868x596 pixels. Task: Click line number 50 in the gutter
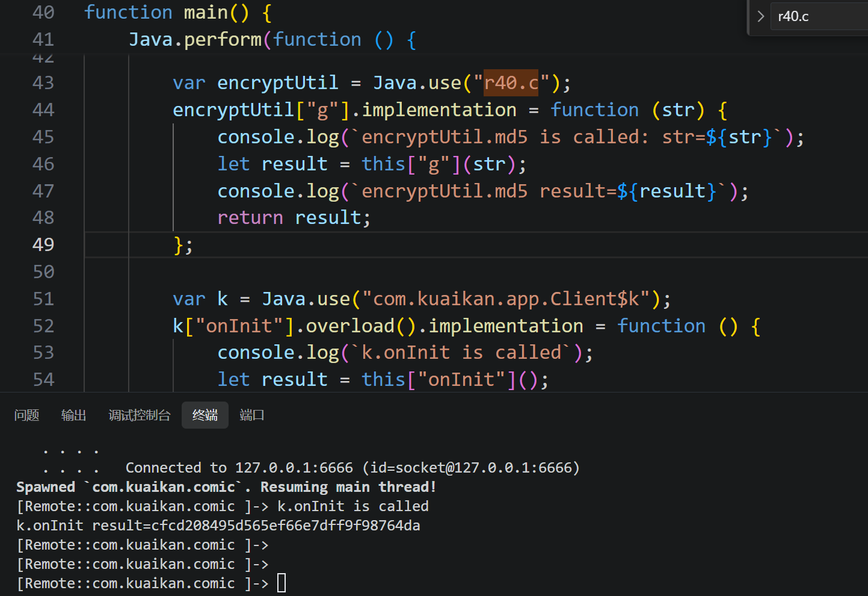43,272
